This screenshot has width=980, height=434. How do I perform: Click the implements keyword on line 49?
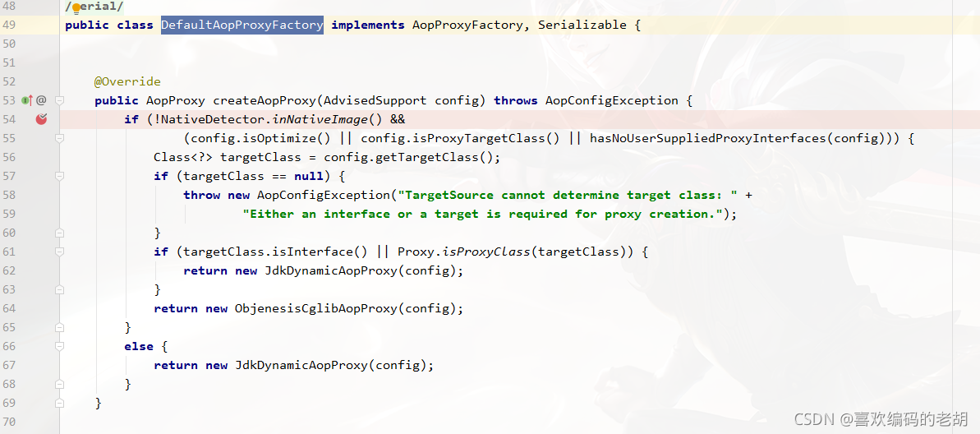[367, 25]
